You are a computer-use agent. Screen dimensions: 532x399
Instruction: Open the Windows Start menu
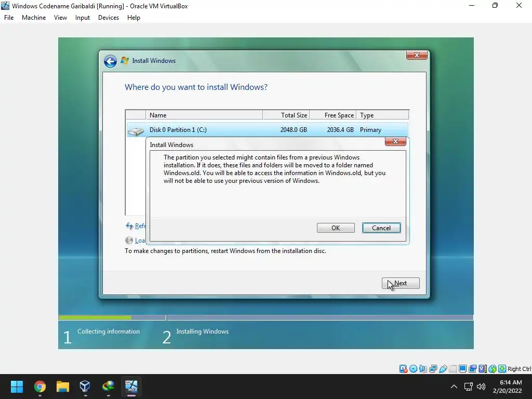(17, 387)
